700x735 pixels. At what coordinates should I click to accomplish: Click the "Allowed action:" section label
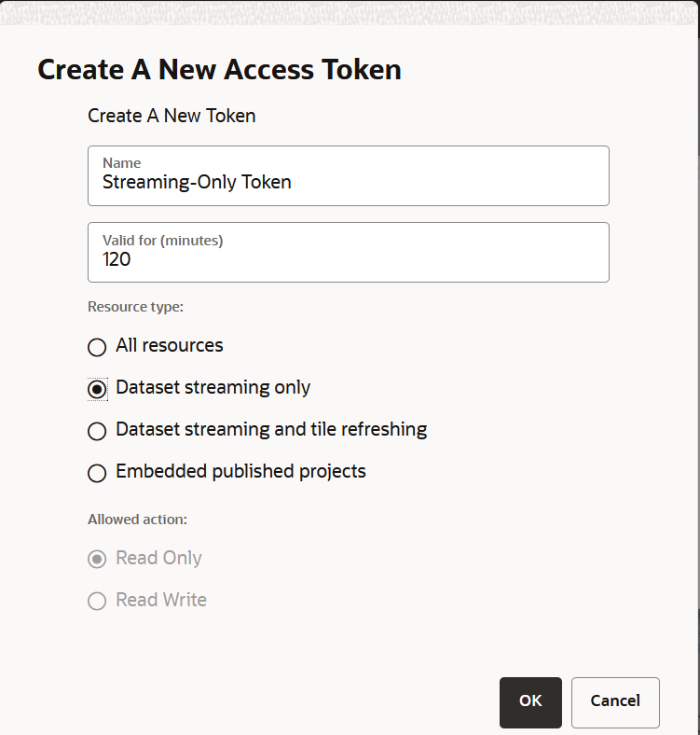138,520
